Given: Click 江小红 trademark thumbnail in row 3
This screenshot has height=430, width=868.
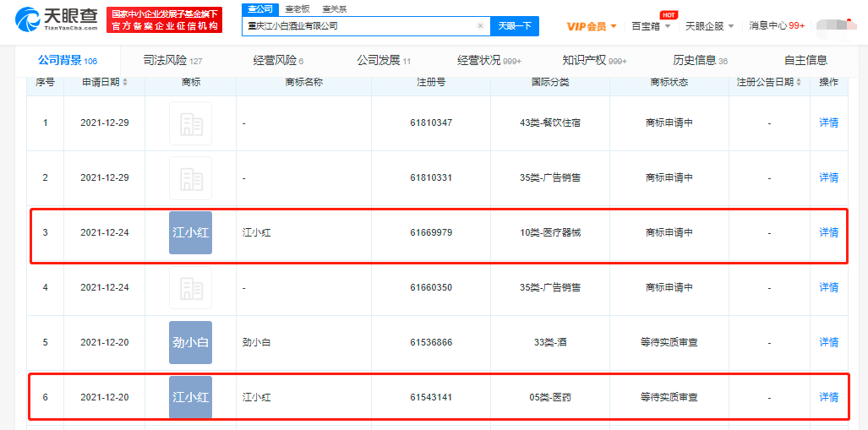Looking at the screenshot, I should point(190,233).
